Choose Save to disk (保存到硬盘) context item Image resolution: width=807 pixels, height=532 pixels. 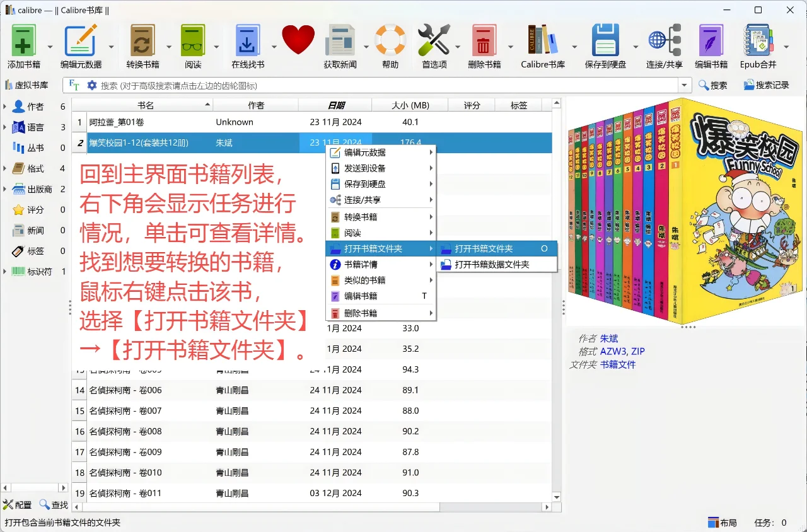381,184
